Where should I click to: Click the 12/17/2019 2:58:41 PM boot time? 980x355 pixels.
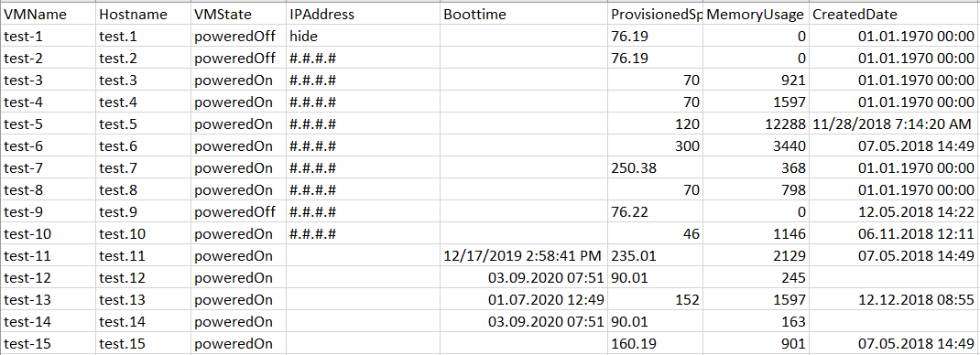[x=524, y=255]
